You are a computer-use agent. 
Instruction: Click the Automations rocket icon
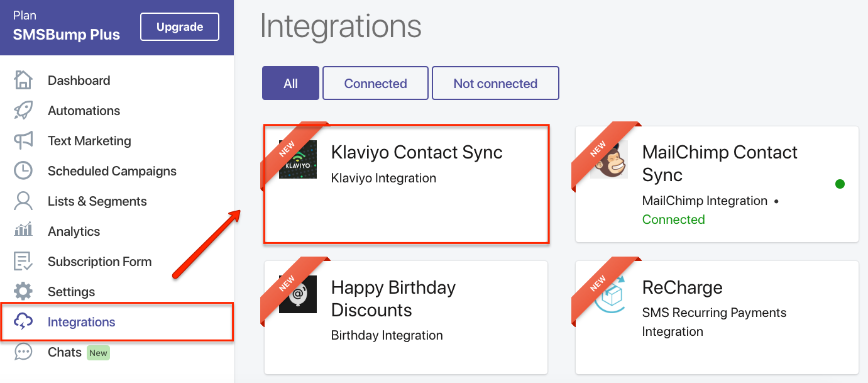[23, 111]
